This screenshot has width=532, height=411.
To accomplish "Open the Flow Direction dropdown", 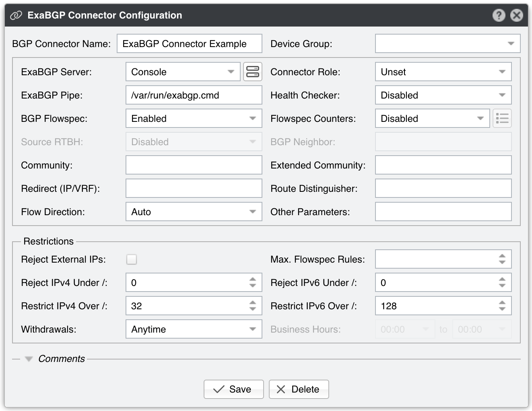I will tap(194, 212).
